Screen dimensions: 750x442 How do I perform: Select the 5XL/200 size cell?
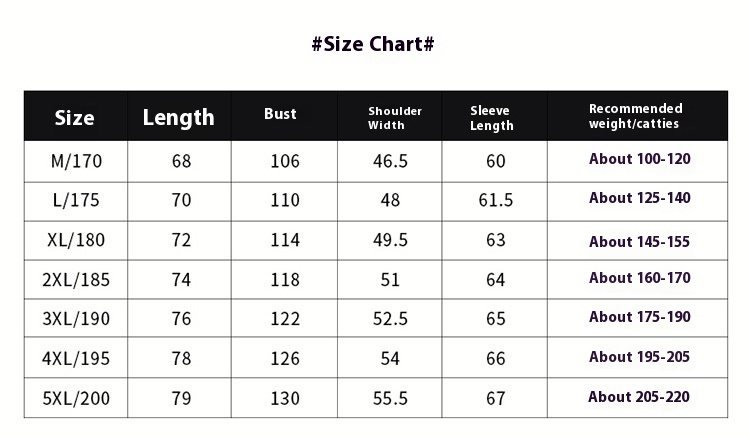coord(76,398)
